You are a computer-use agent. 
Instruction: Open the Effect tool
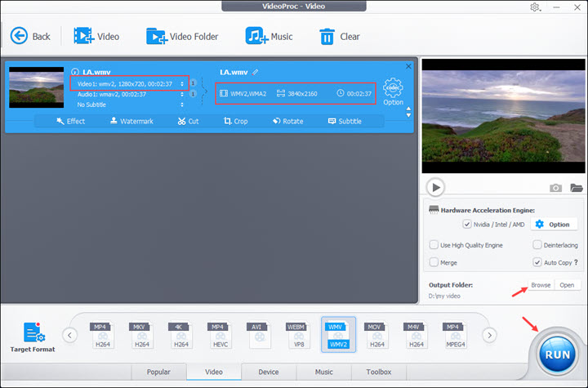click(x=70, y=121)
